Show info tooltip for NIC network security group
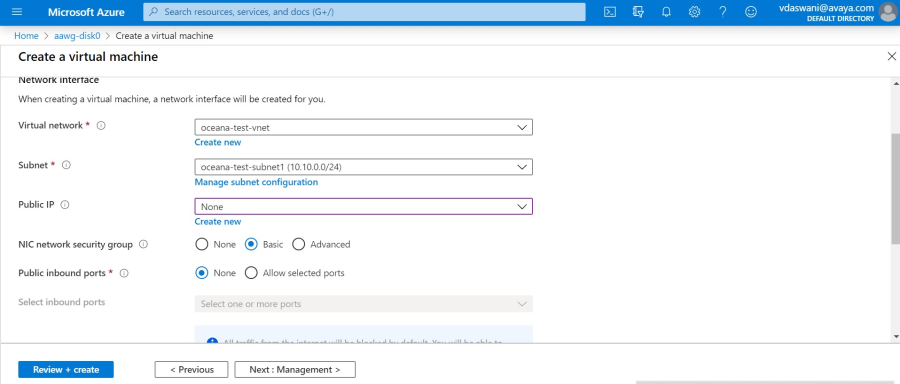900x384 pixels. pos(143,244)
